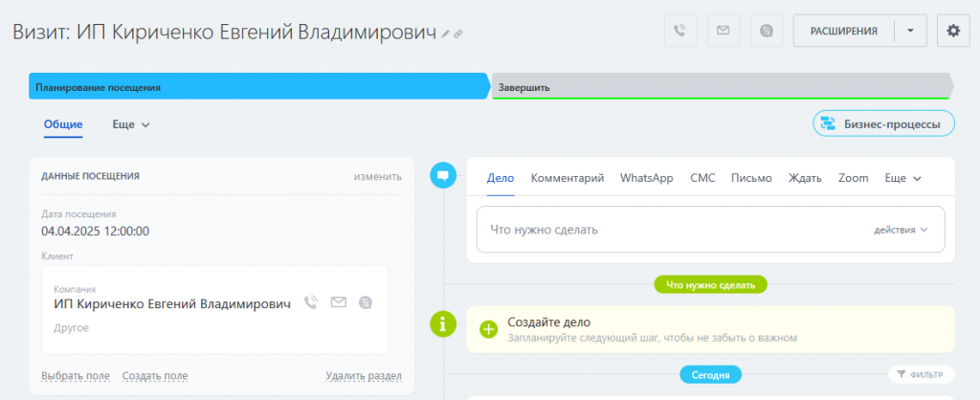Click the Бизнес-процессы button
This screenshot has width=980, height=400.
[883, 123]
